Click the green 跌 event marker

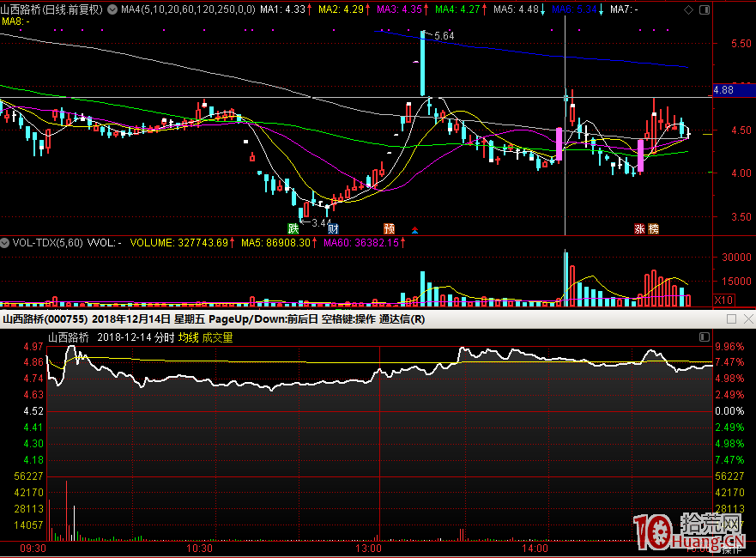(x=293, y=228)
